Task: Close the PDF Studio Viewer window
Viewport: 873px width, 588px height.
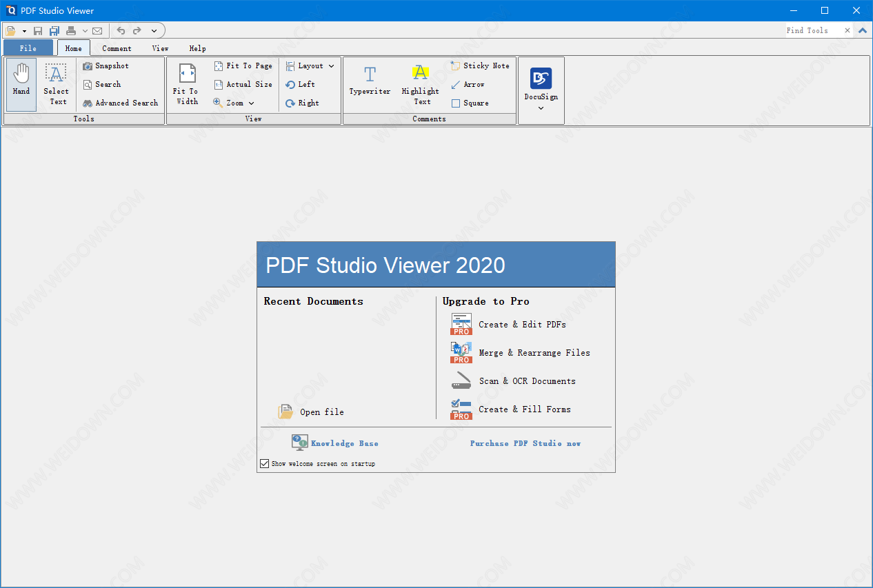Action: click(856, 10)
